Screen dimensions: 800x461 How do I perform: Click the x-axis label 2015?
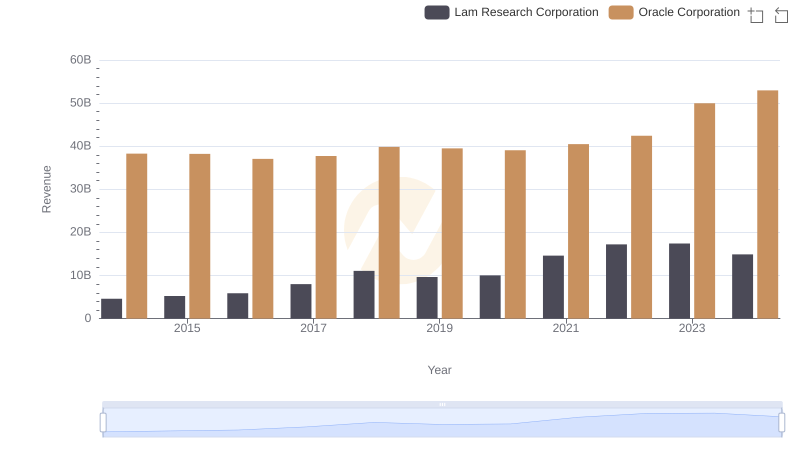187,328
